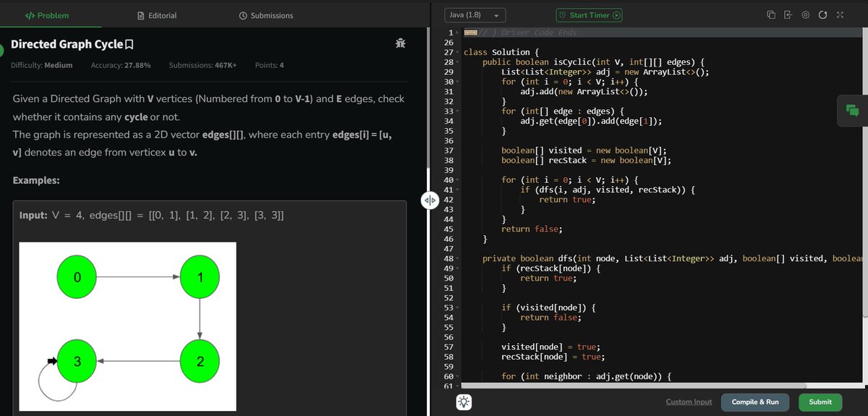Click the "Directed Graph Cycle" title
The height and width of the screenshot is (416, 868).
67,45
